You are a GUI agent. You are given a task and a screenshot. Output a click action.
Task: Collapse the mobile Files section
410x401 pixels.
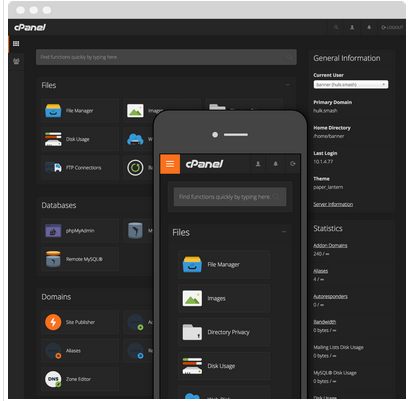tap(284, 232)
